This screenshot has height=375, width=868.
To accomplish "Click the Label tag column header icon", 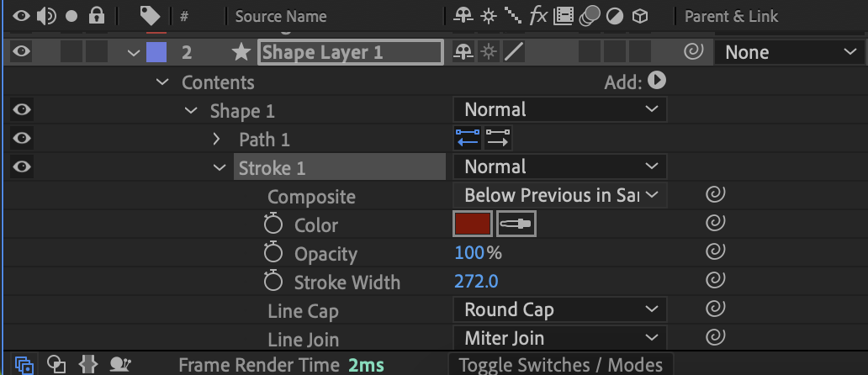I will tap(150, 16).
